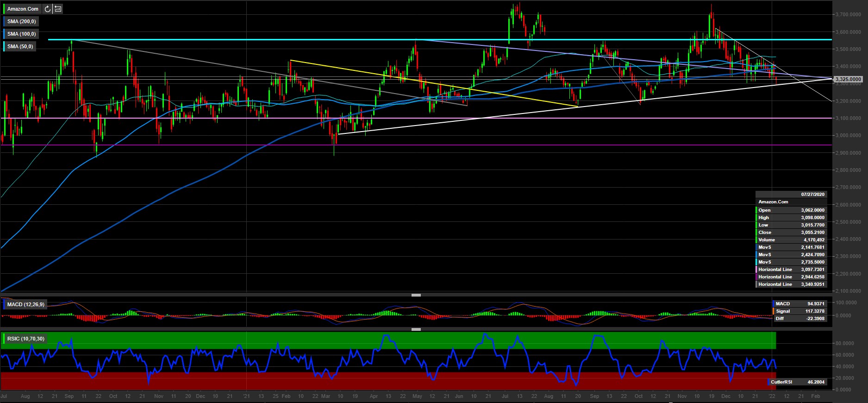This screenshot has width=868, height=403.
Task: Click the 3,340.9251 Horizontal Line row
Action: click(791, 284)
